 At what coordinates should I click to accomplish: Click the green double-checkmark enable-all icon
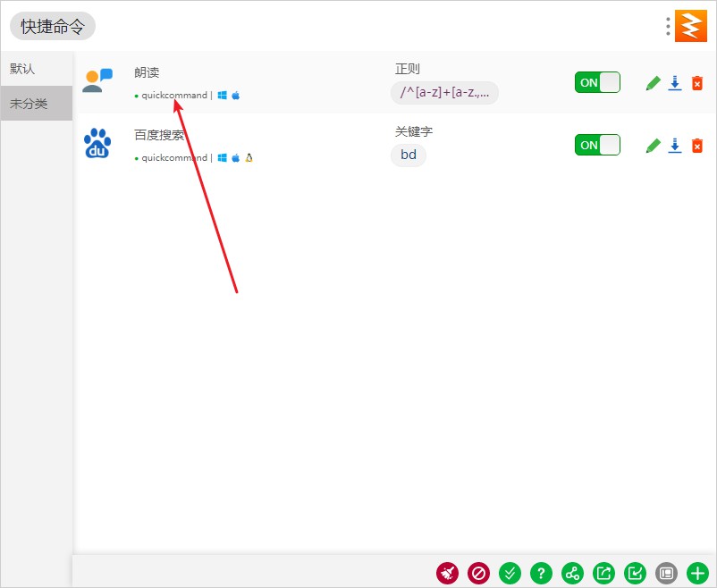pyautogui.click(x=510, y=573)
